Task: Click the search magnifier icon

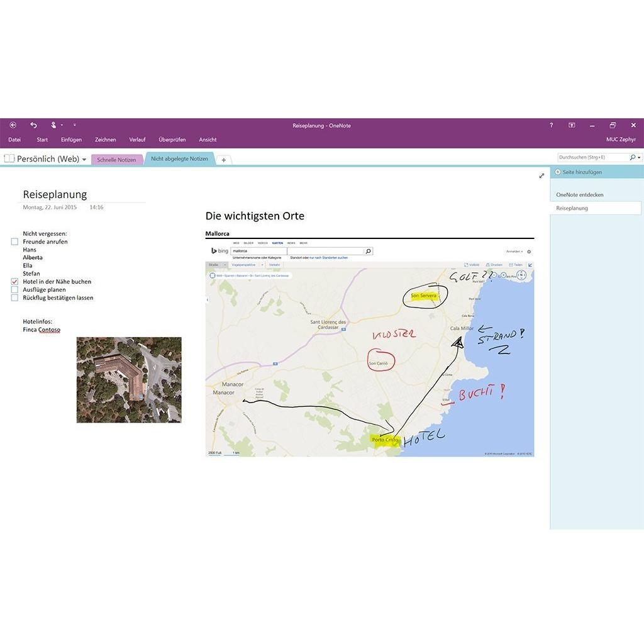Action: click(x=633, y=157)
